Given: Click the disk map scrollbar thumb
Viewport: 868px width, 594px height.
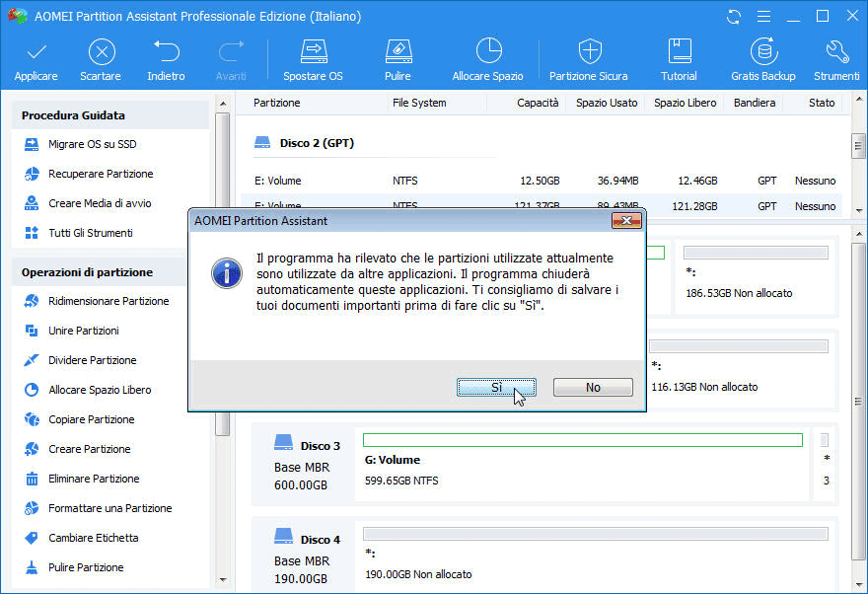Looking at the screenshot, I should (858, 401).
